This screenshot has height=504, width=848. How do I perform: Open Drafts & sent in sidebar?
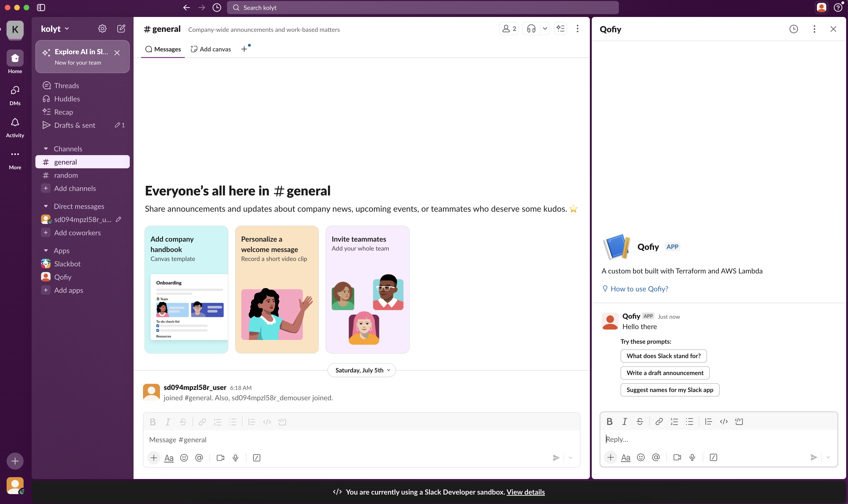coord(83,125)
